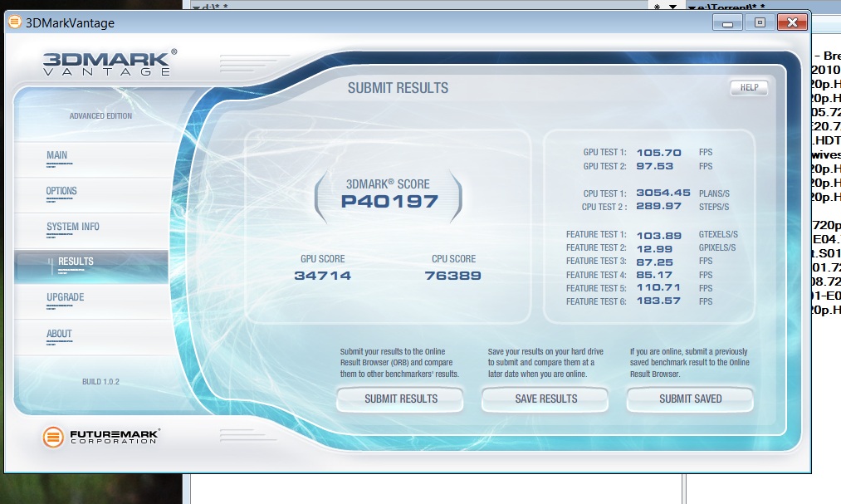The image size is (841, 504).
Task: Click the ADVANCED EDITION label
Action: coord(100,115)
